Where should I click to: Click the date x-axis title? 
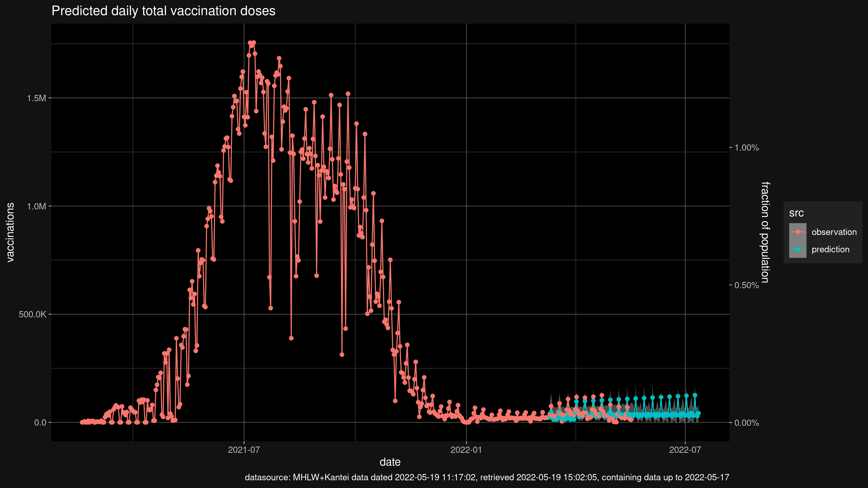pyautogui.click(x=390, y=462)
